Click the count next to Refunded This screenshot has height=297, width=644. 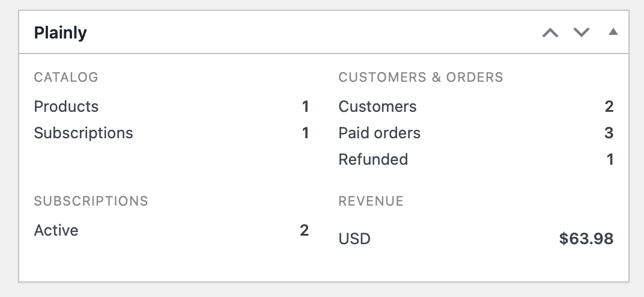click(610, 159)
